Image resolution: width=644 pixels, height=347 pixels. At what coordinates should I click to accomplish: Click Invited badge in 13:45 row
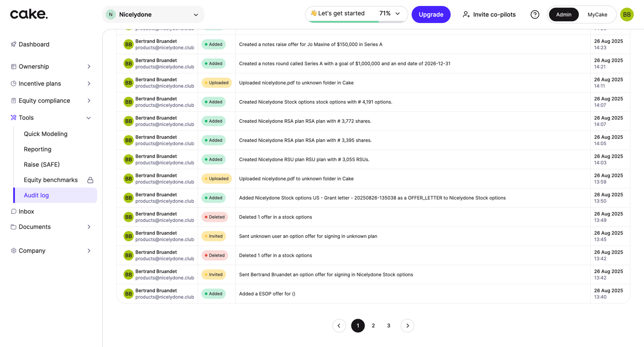click(x=214, y=236)
